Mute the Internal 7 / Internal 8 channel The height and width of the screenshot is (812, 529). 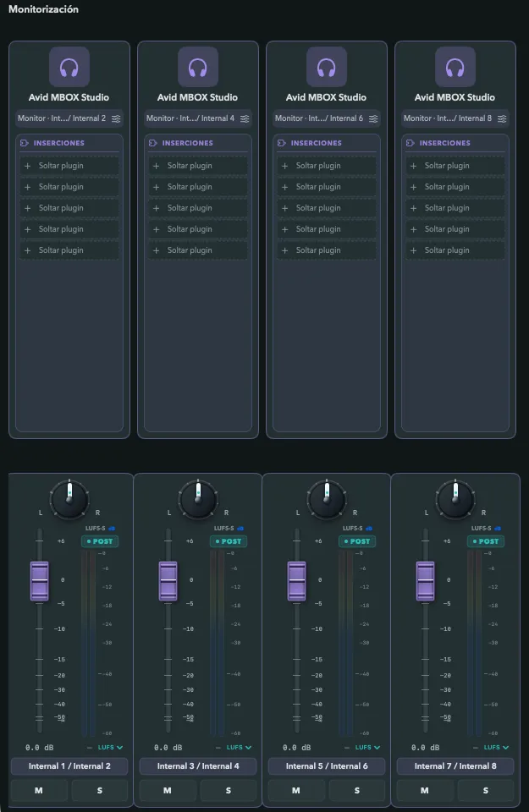(425, 791)
